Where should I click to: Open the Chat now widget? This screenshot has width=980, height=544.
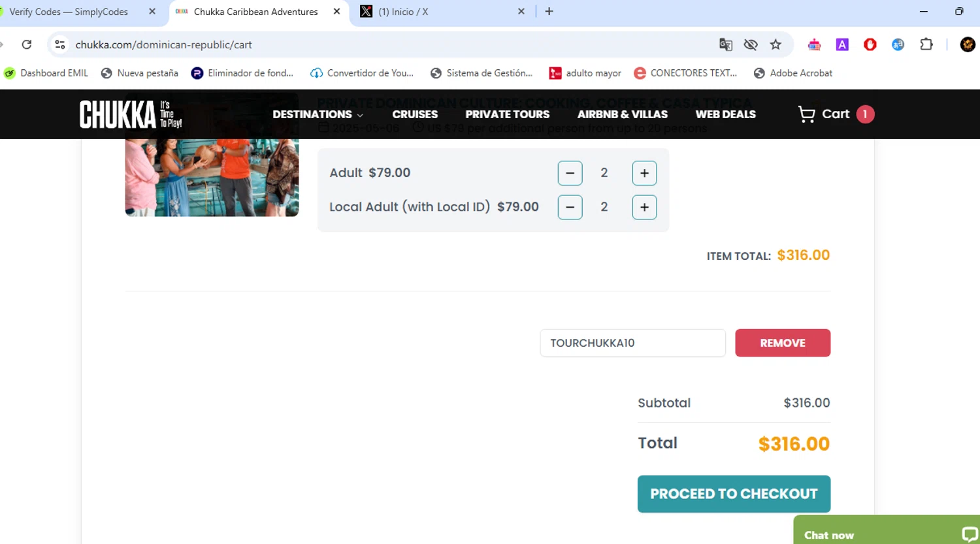tap(887, 530)
